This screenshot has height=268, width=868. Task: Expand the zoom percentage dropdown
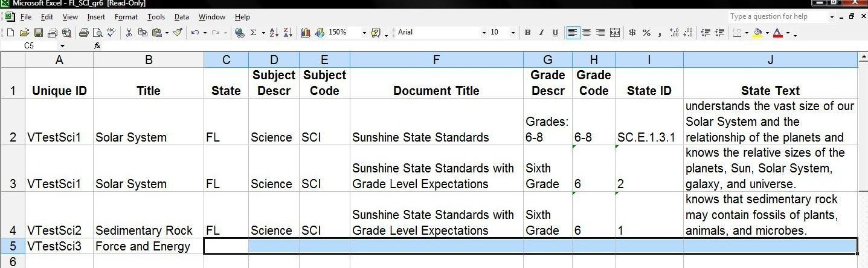coord(364,33)
